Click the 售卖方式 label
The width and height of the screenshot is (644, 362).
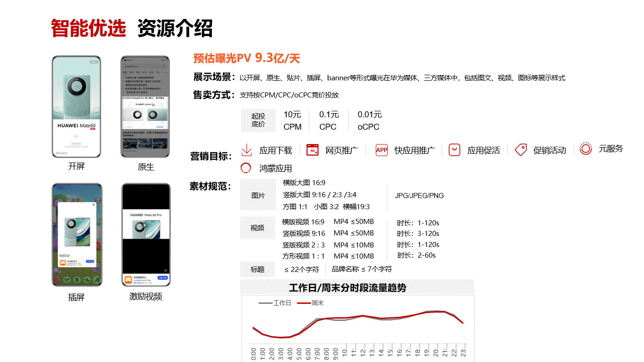(215, 95)
